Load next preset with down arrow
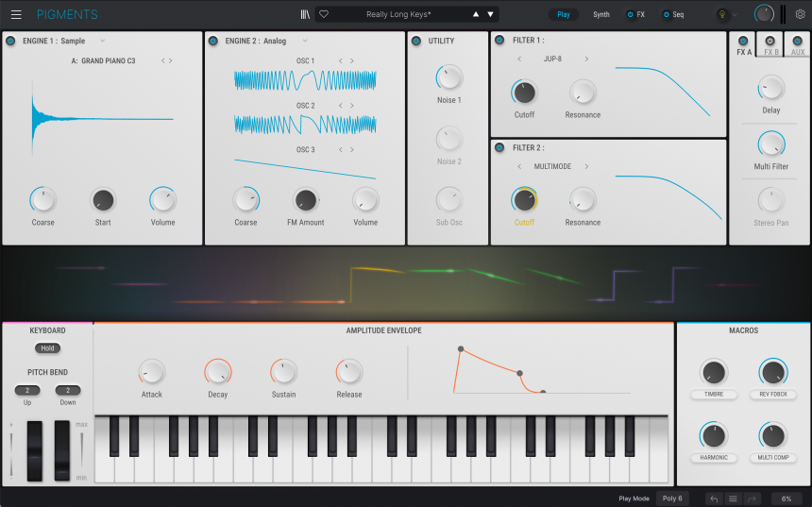This screenshot has width=812, height=507. coord(490,14)
